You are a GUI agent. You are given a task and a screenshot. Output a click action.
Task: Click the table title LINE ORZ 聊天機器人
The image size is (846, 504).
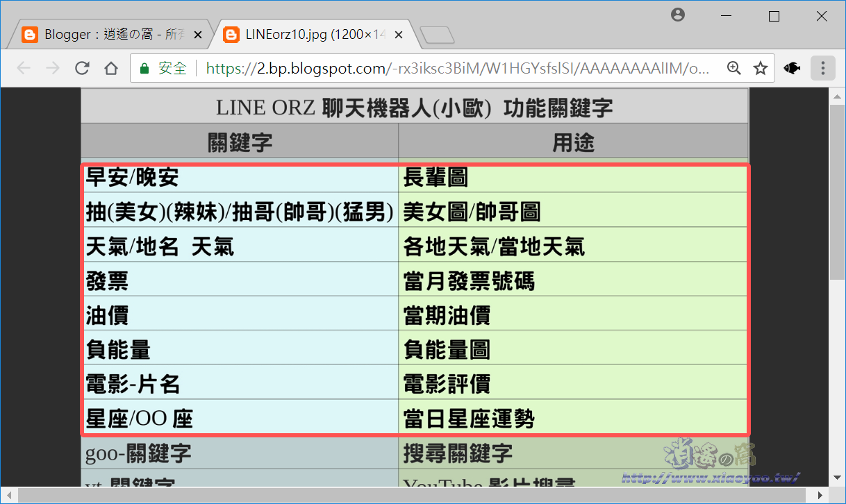click(414, 108)
